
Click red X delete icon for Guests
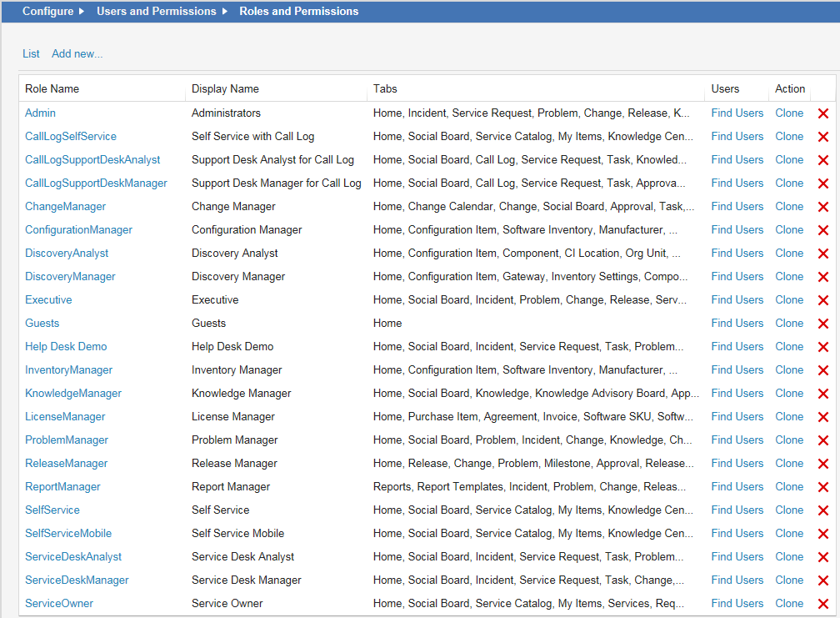(822, 324)
